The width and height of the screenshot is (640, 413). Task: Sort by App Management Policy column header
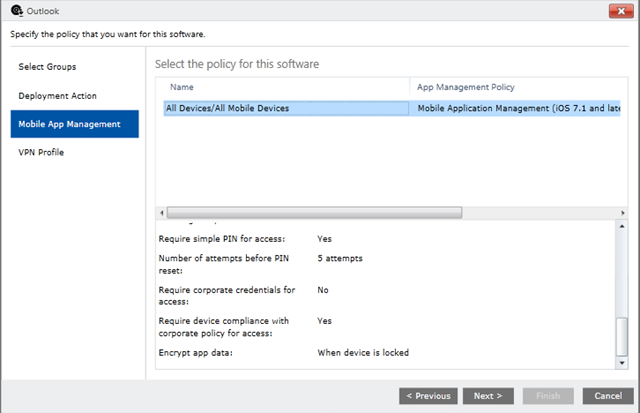466,87
